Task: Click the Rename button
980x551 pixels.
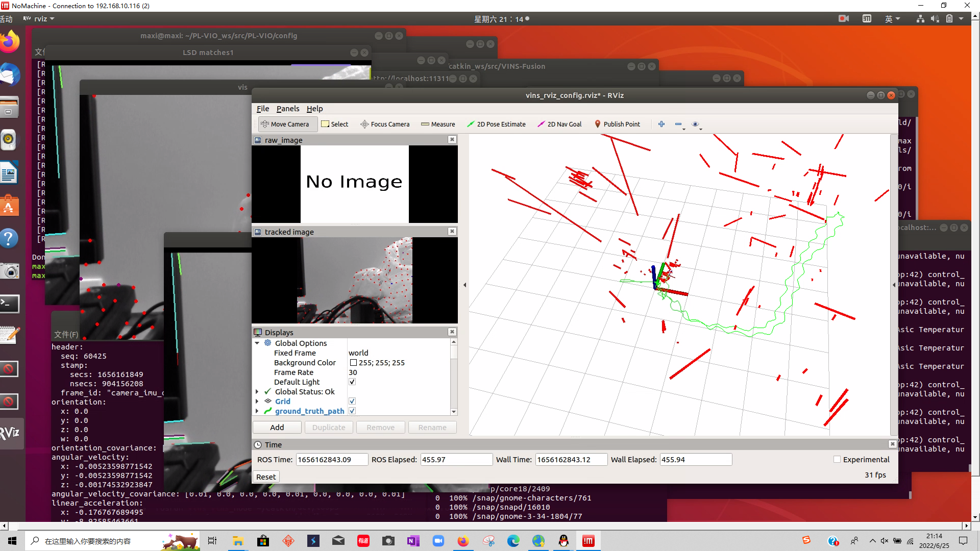Action: [432, 428]
